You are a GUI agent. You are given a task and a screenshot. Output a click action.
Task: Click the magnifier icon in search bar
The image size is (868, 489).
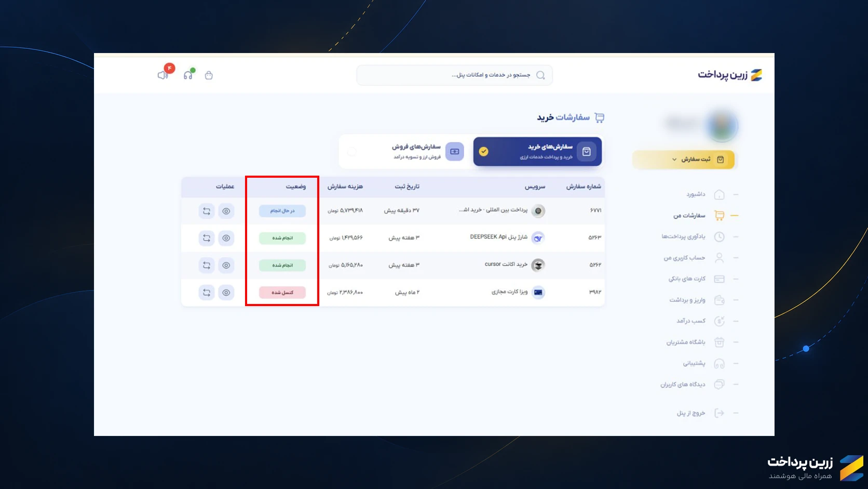(540, 75)
